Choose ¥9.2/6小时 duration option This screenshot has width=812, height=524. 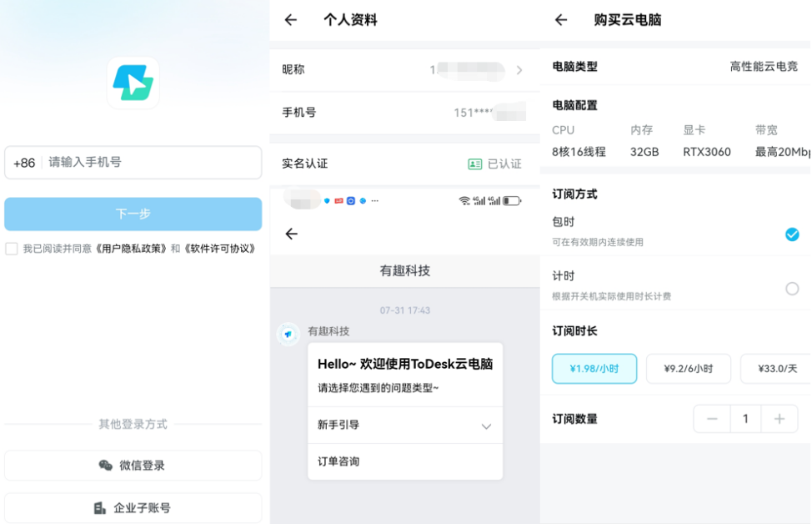coord(689,369)
